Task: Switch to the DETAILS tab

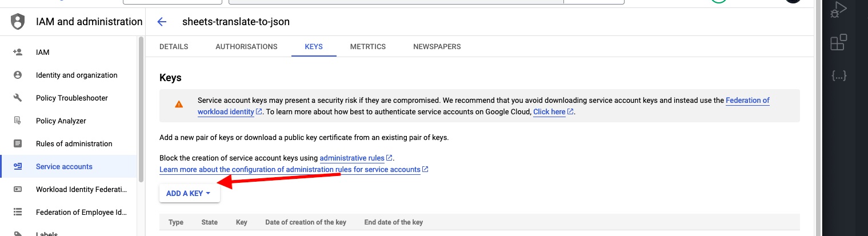Action: point(174,47)
